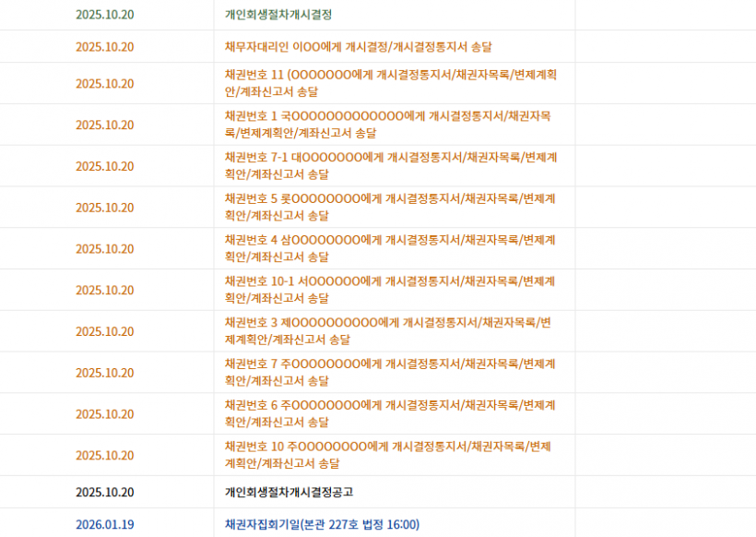Click the date in the 채권번호 10 주 row
Viewport: 756px width, 537px height.
coord(104,456)
